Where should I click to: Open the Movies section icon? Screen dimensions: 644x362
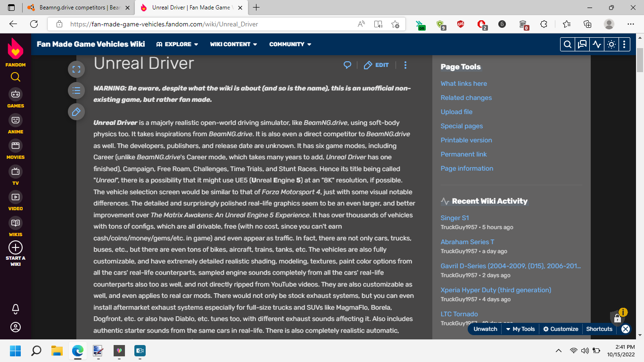pyautogui.click(x=16, y=146)
